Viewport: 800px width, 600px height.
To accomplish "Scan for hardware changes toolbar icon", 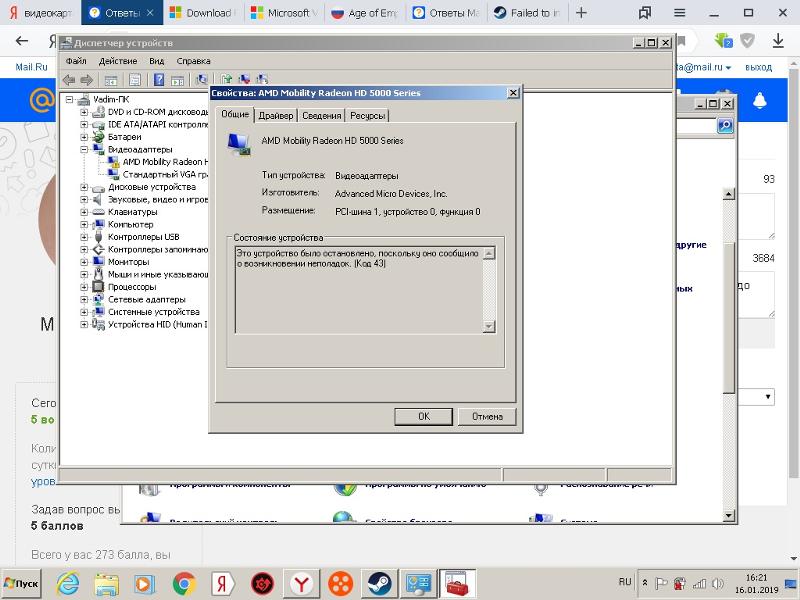I will pyautogui.click(x=202, y=79).
